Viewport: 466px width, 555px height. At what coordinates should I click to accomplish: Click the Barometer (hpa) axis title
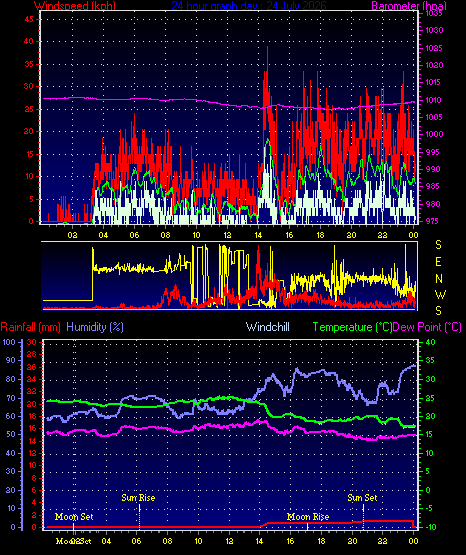(409, 6)
